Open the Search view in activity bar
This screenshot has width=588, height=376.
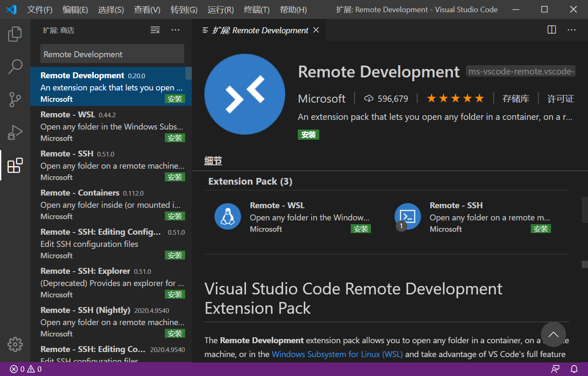pyautogui.click(x=15, y=67)
